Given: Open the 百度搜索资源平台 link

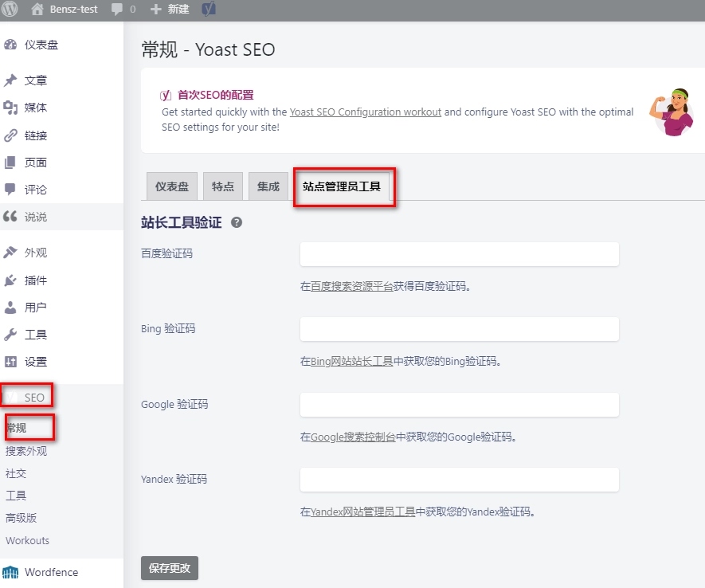Looking at the screenshot, I should pyautogui.click(x=352, y=286).
